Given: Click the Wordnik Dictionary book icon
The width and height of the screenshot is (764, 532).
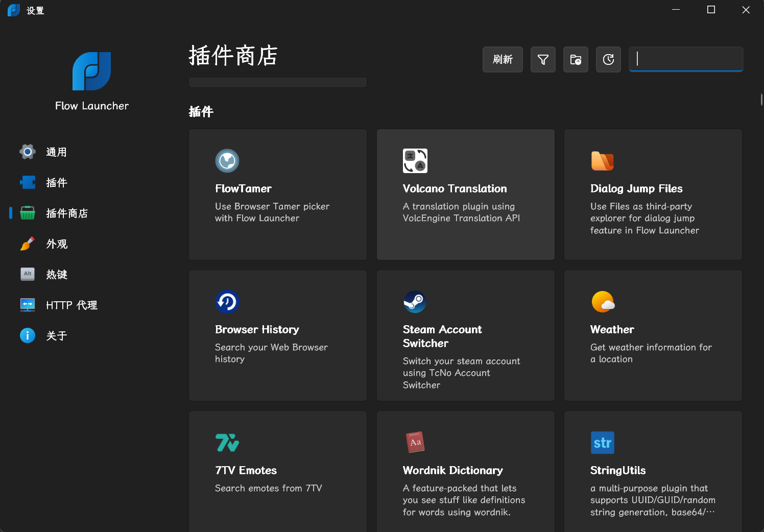Looking at the screenshot, I should [x=415, y=443].
